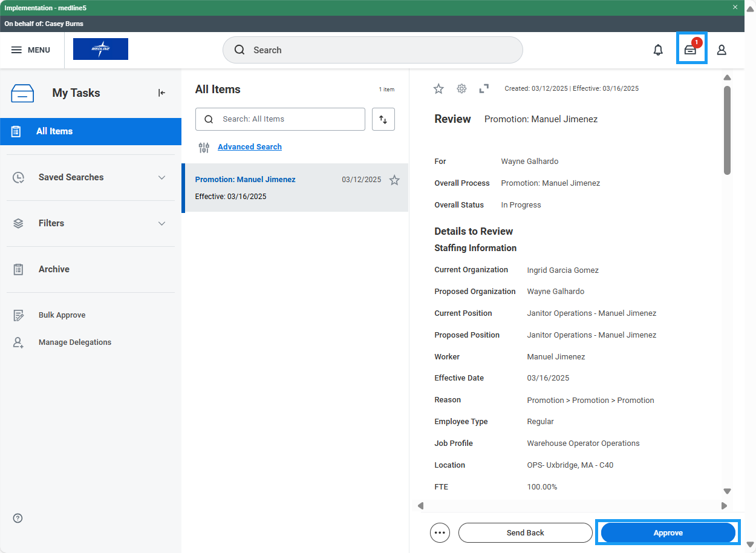Click the vertical scrollbar in details pane

[x=727, y=130]
